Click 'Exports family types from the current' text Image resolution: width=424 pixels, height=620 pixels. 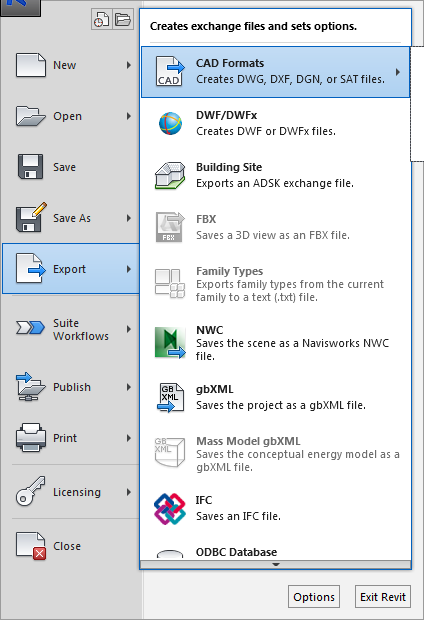(x=290, y=284)
